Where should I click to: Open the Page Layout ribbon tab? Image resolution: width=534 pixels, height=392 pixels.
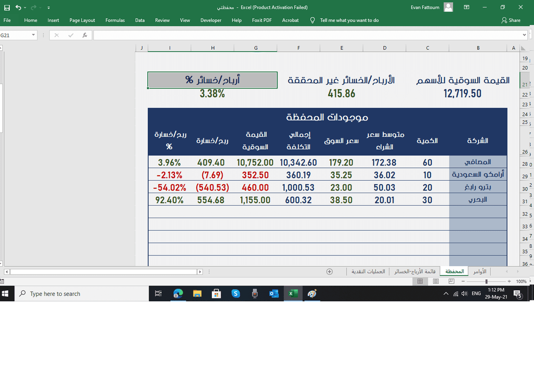coord(82,20)
